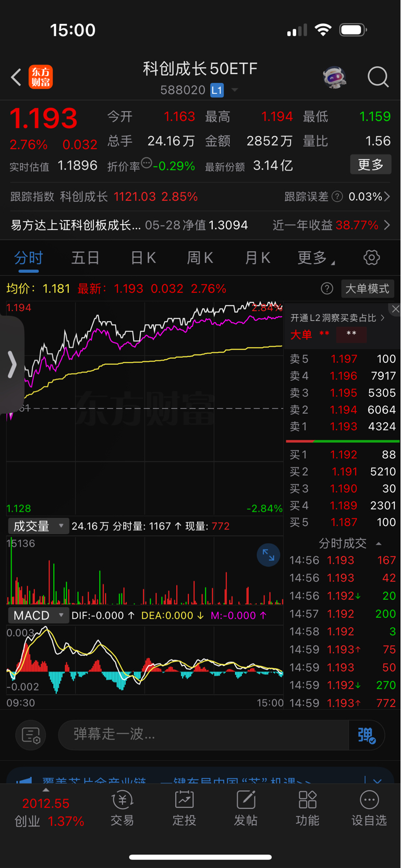Image resolution: width=401 pixels, height=868 pixels.
Task: Tap the volume bar chart
Action: (145, 571)
